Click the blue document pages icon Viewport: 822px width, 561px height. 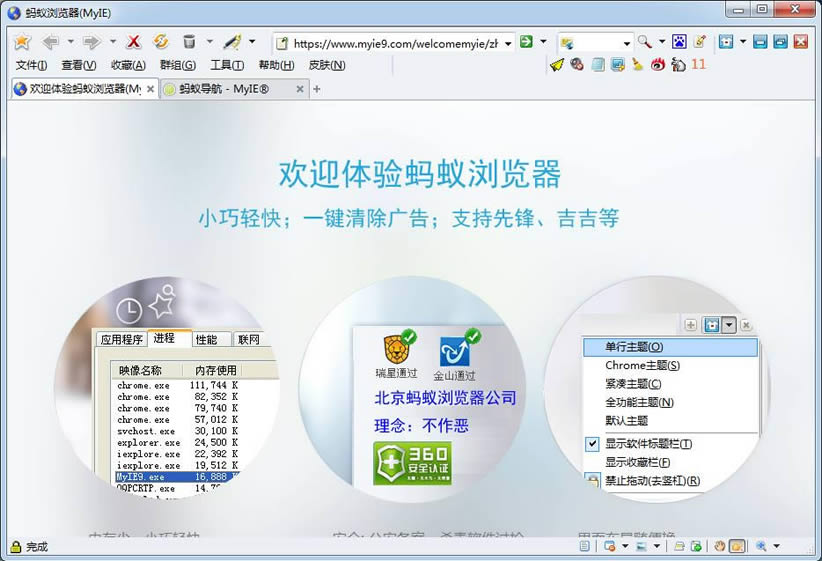598,64
